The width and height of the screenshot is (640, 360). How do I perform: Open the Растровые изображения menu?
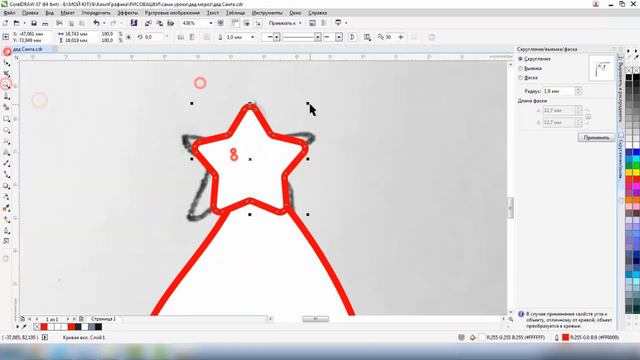click(172, 13)
